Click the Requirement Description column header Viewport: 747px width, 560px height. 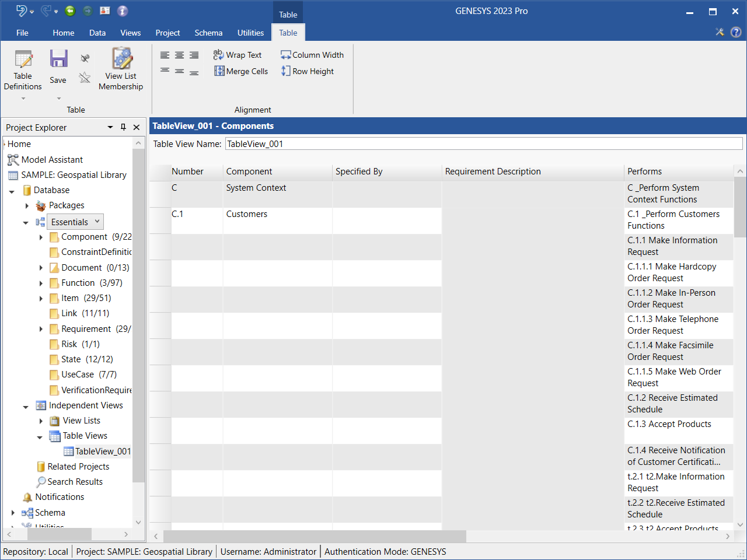[x=533, y=171]
